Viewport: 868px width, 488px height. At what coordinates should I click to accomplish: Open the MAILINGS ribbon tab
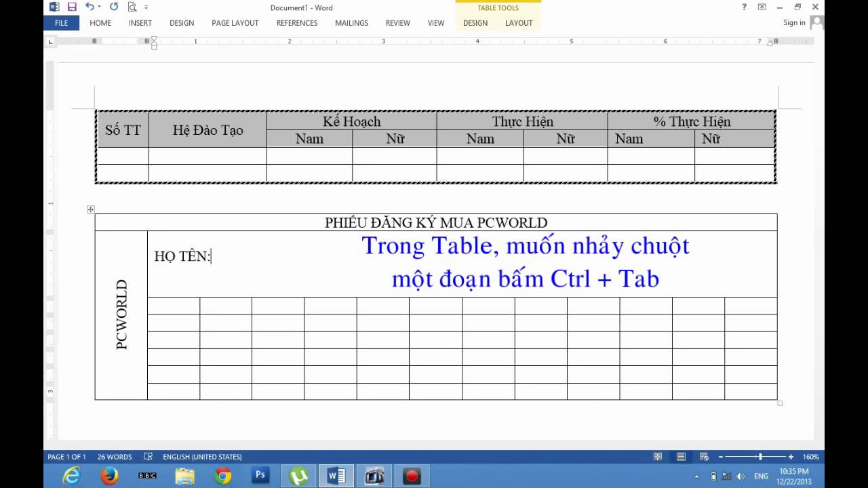[351, 22]
